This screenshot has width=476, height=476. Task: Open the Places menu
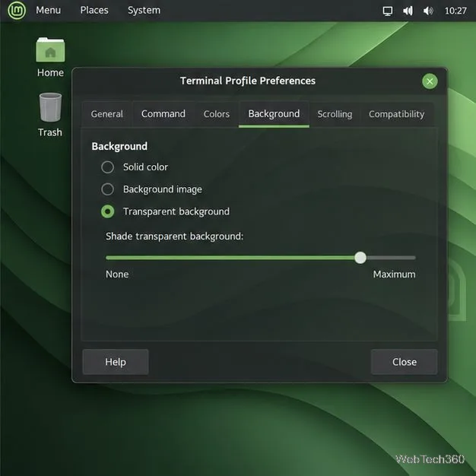coord(94,11)
